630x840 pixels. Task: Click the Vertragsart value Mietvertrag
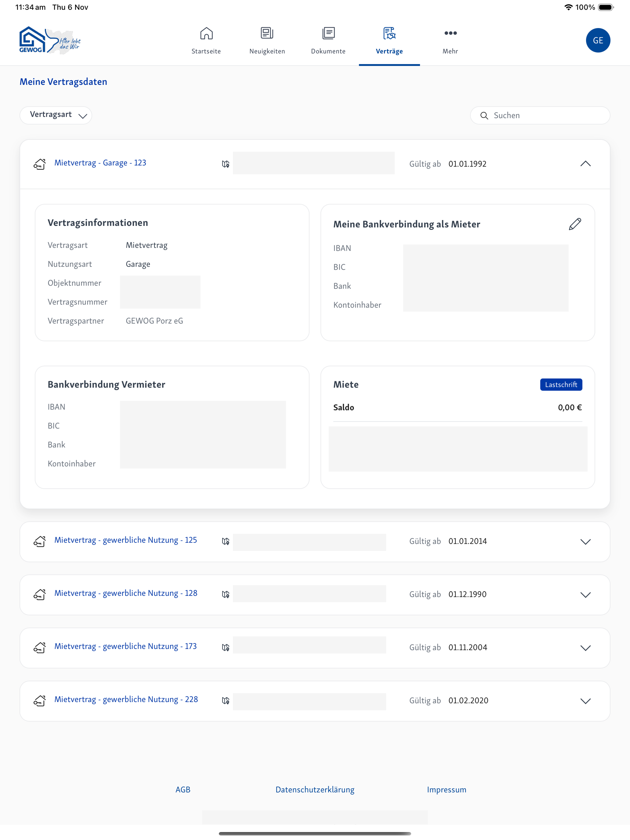(147, 245)
